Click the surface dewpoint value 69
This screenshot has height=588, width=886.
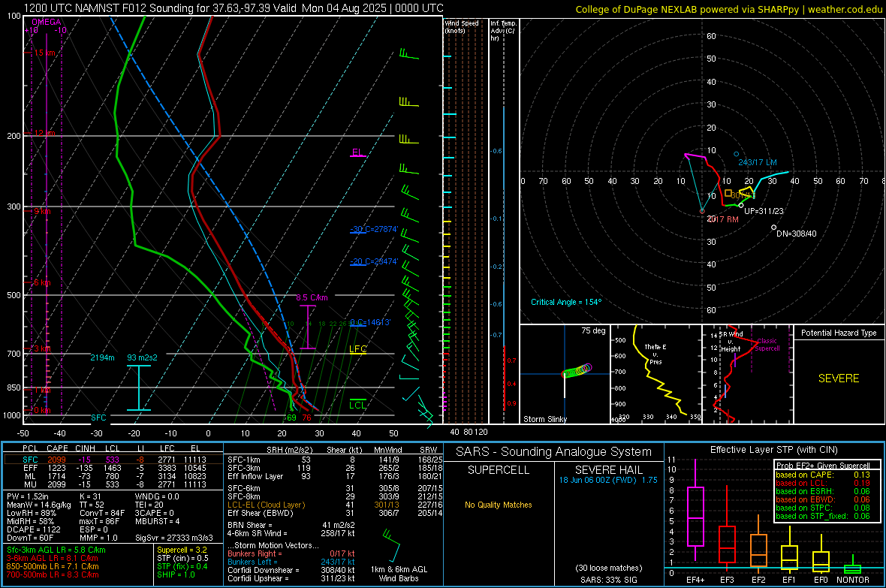pos(291,418)
